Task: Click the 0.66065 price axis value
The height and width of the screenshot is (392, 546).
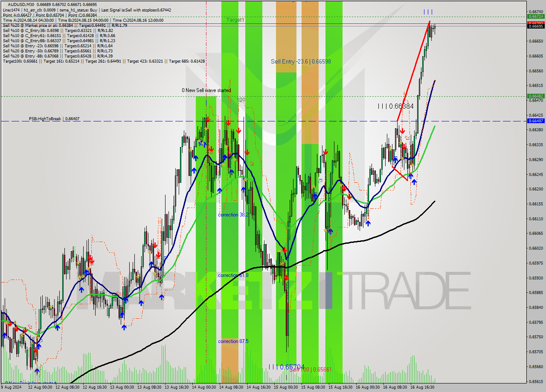Action: coord(536,233)
